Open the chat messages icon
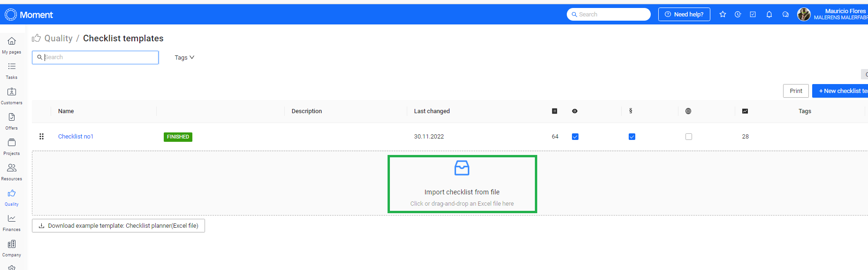 click(785, 15)
